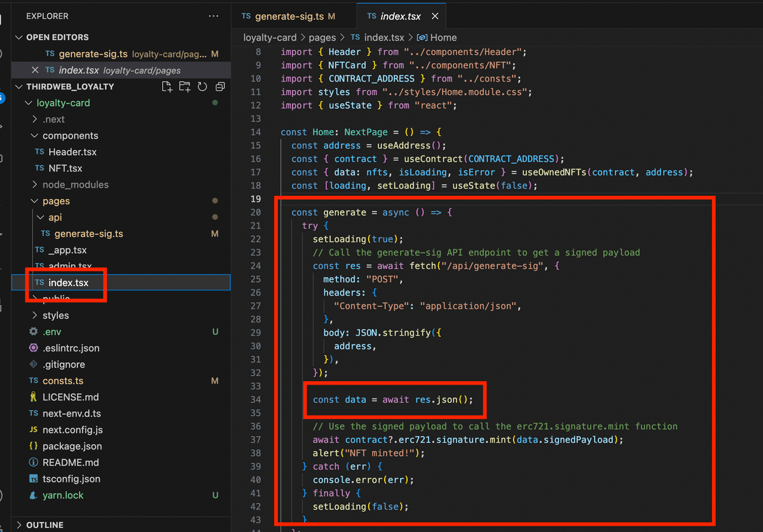
Task: Click loyalty-card in the breadcrumb path
Action: click(270, 38)
